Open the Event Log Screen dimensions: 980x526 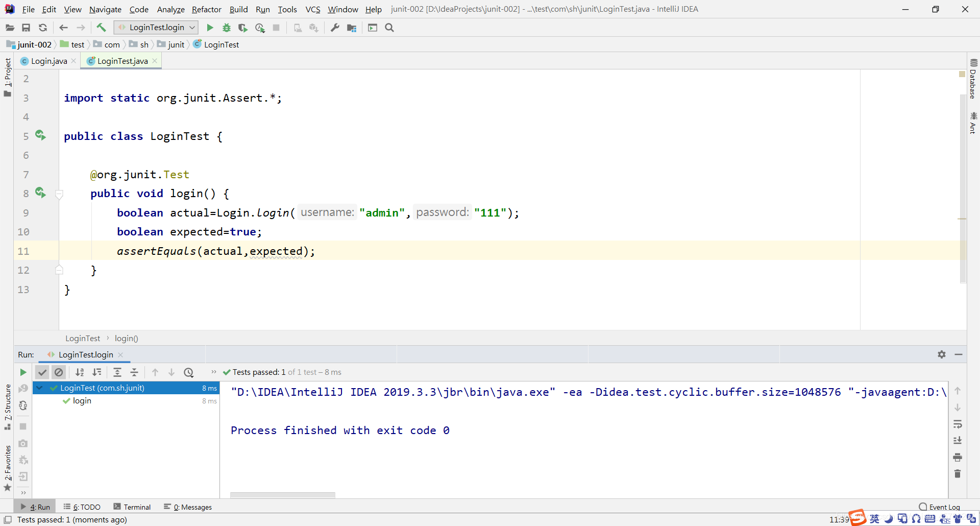939,507
